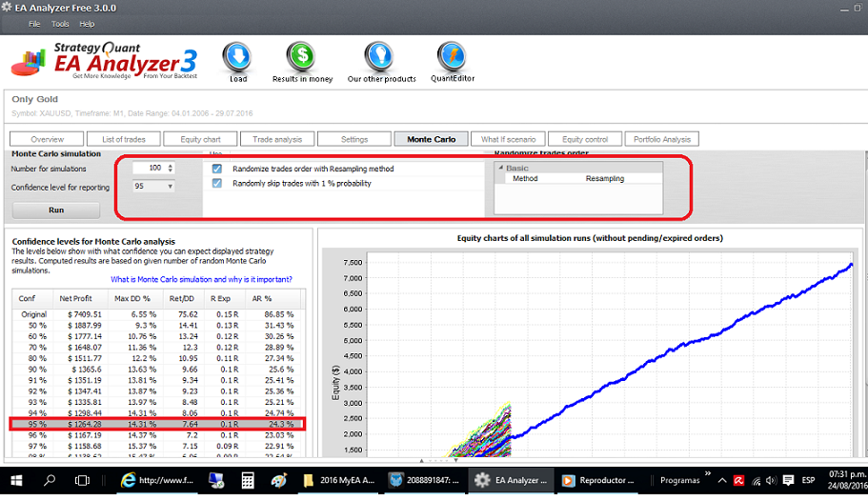Open the Tools menu

tap(60, 24)
